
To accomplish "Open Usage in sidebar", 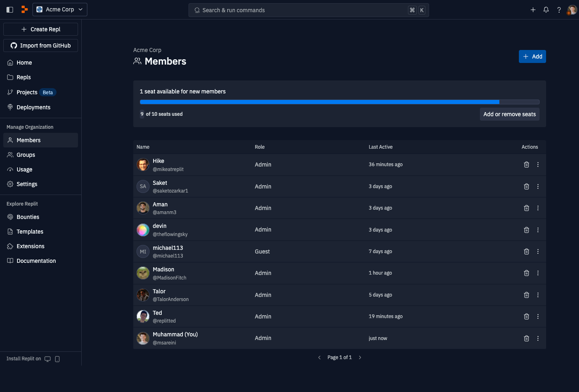I will 41,169.
